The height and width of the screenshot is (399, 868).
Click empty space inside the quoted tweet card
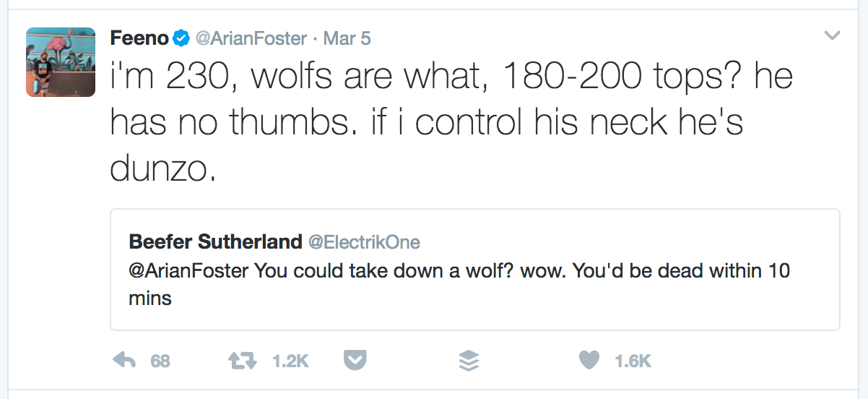pyautogui.click(x=578, y=307)
